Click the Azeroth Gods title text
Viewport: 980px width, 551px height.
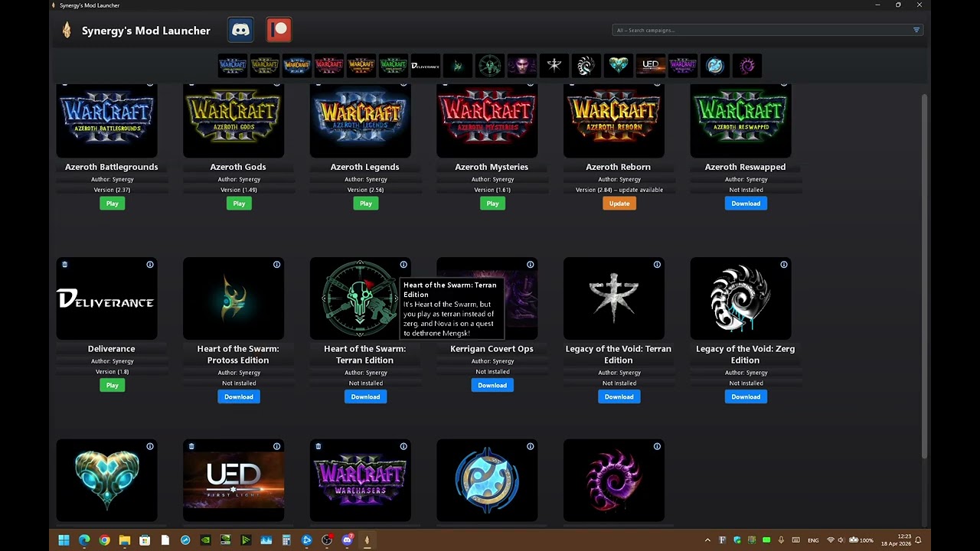pyautogui.click(x=238, y=167)
